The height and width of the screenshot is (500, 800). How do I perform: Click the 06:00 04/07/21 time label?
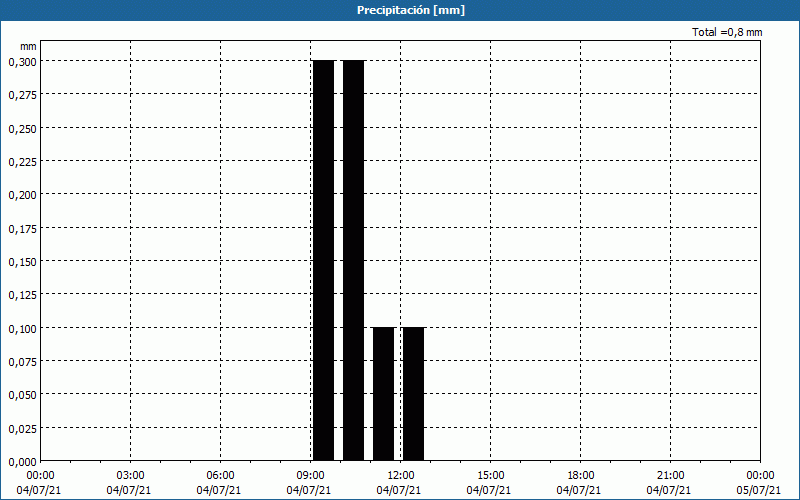[219, 483]
